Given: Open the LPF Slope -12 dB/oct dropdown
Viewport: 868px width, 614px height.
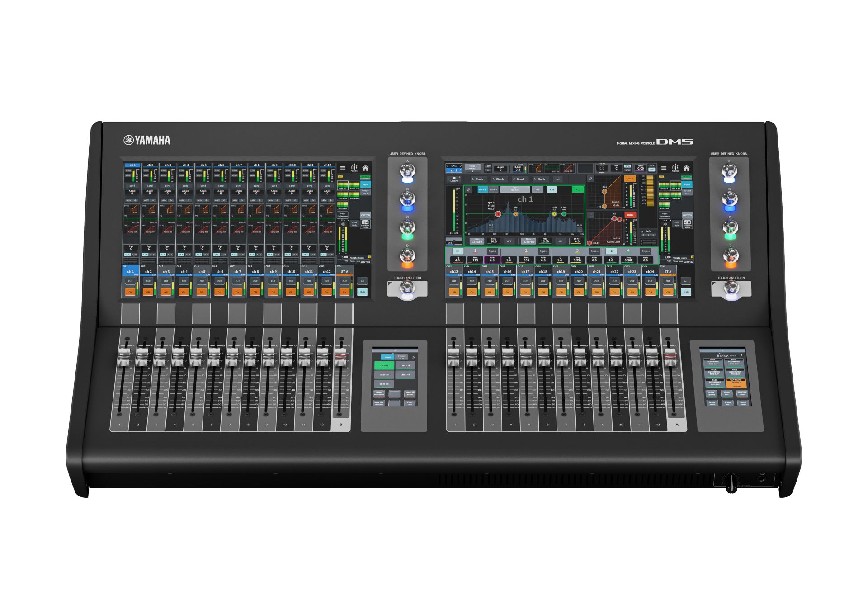Looking at the screenshot, I should tap(528, 241).
